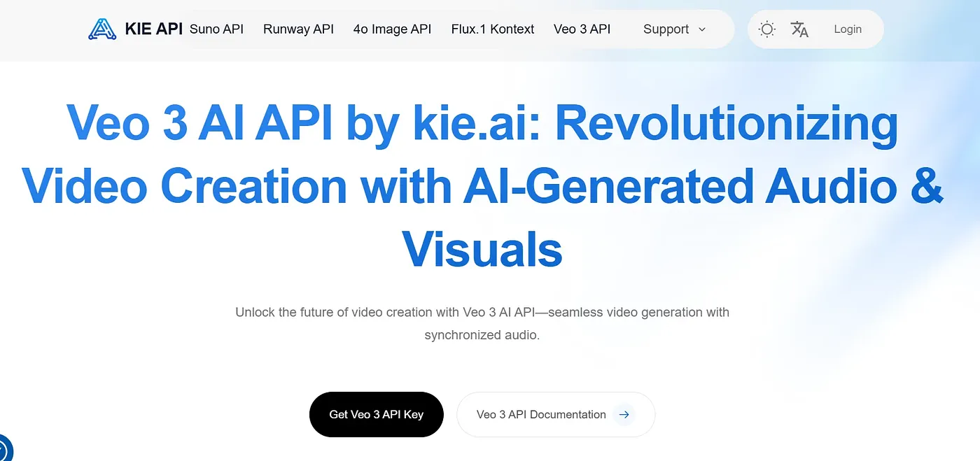This screenshot has height=461, width=980.
Task: Expand the Support dropdown menu
Action: 675,29
